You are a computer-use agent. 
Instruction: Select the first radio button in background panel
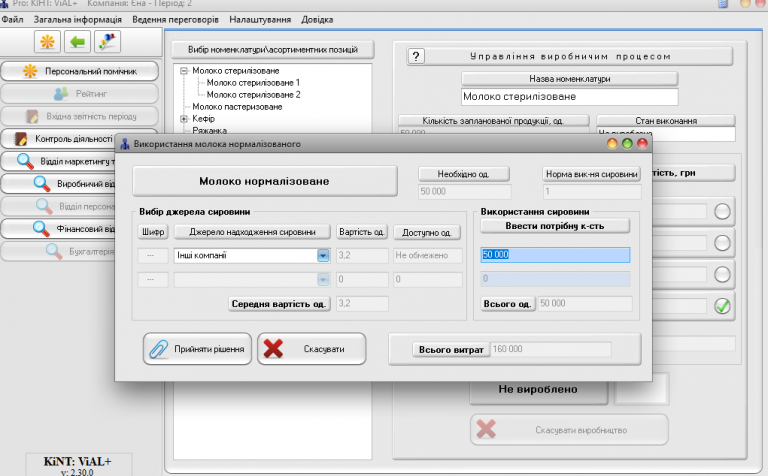point(722,212)
